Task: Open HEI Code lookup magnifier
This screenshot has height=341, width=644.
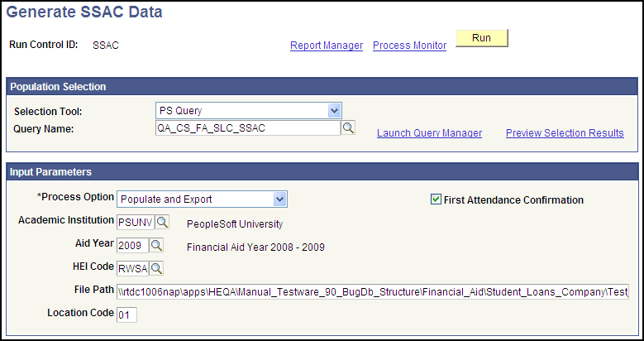Action: click(156, 269)
